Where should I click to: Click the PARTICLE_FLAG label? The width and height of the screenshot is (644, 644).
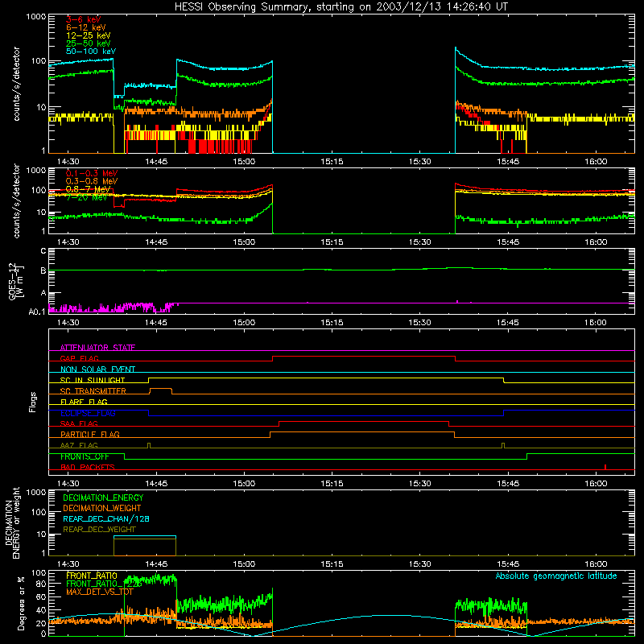pos(90,434)
